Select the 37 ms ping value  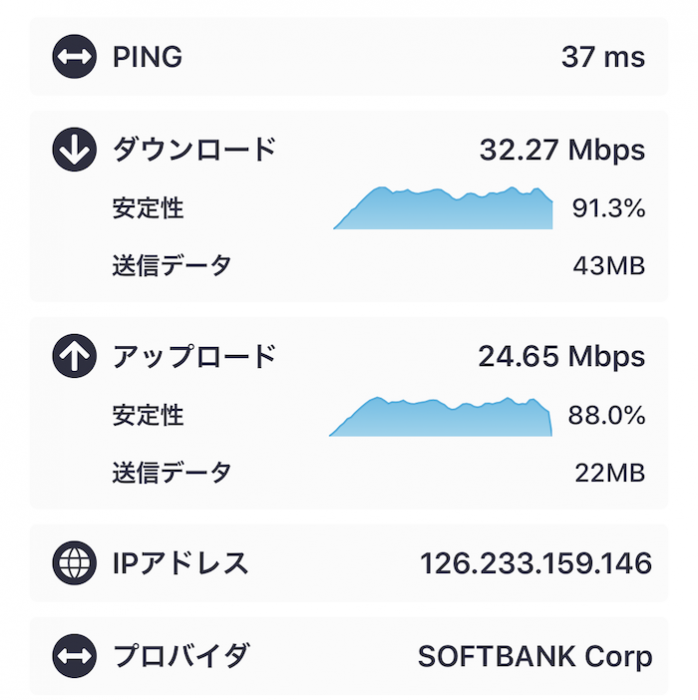coord(603,57)
